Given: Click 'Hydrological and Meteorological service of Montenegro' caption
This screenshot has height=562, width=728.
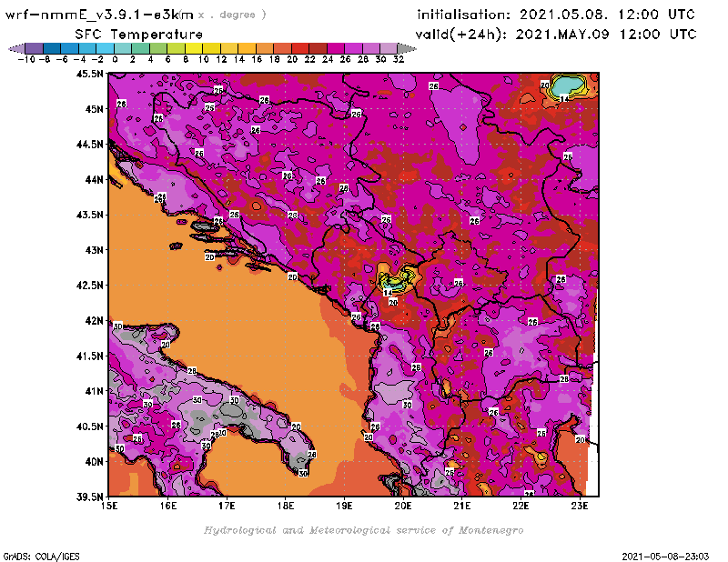Looking at the screenshot, I should coord(363,530).
